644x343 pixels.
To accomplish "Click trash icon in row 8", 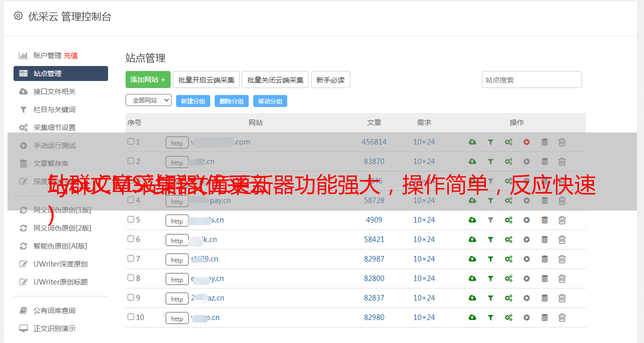I will (562, 278).
